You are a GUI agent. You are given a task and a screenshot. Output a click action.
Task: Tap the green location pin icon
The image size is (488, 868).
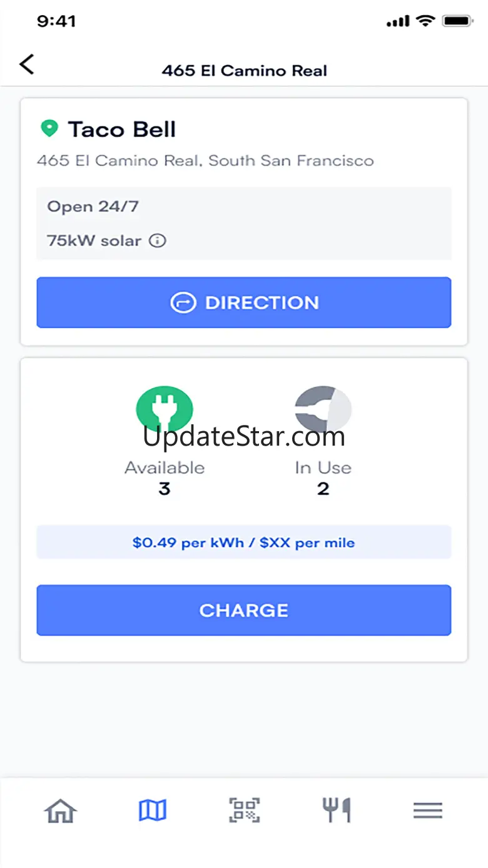[x=49, y=129]
